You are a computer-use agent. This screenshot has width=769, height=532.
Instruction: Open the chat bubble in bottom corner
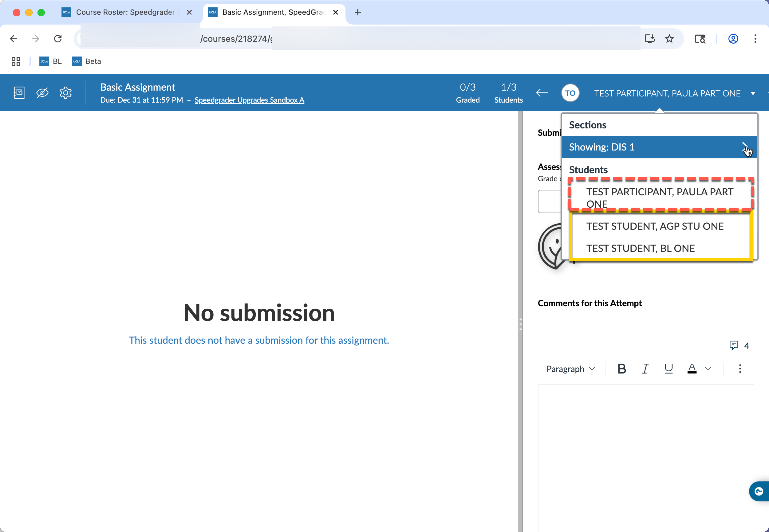coord(758,491)
